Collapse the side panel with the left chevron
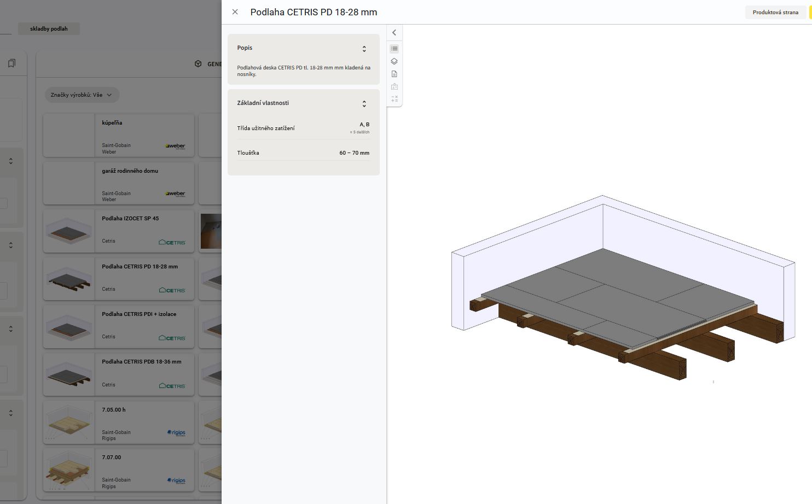Screen dimensions: 812x504 point(394,33)
